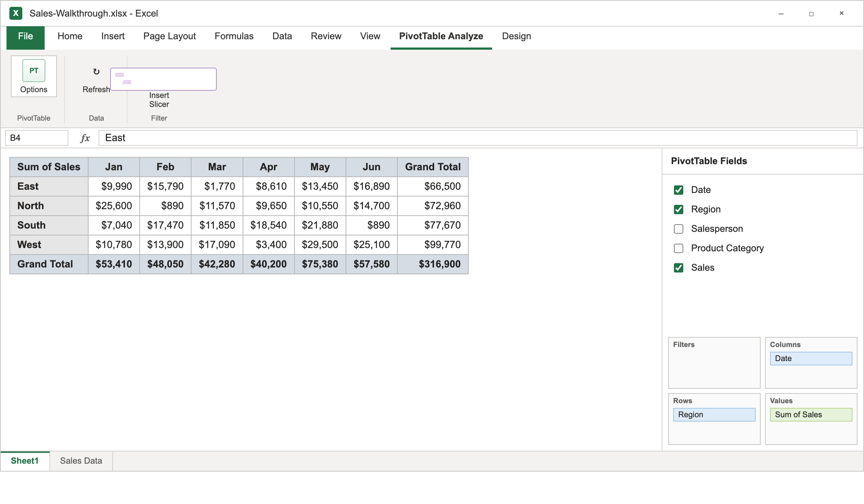The height and width of the screenshot is (504, 864).
Task: Click the $25,600 cell for North Jan
Action: pyautogui.click(x=114, y=206)
